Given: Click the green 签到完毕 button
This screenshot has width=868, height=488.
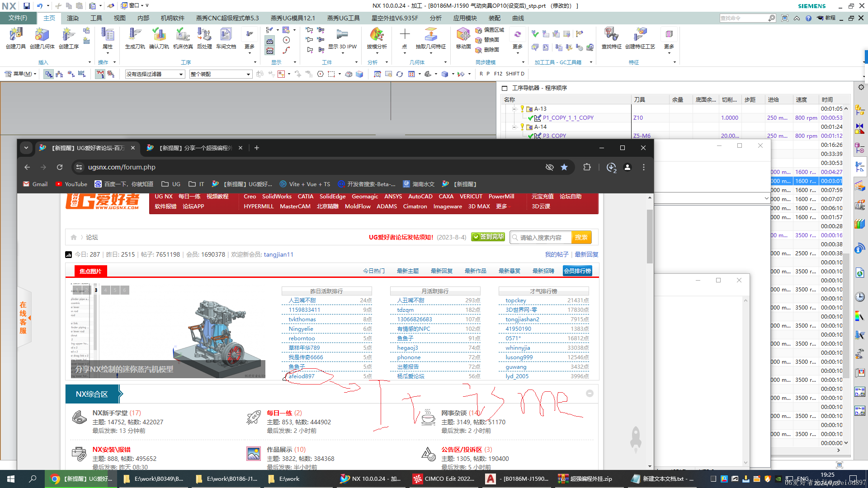Looking at the screenshot, I should pyautogui.click(x=488, y=237).
